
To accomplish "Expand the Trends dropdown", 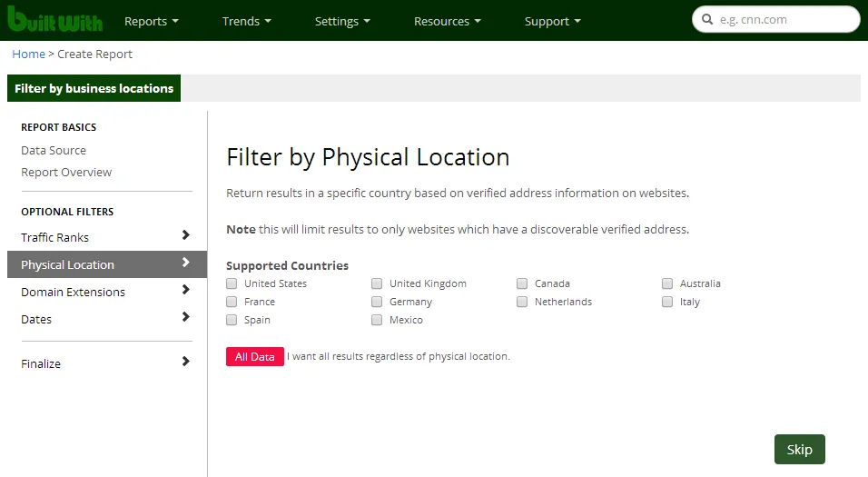I will [247, 21].
